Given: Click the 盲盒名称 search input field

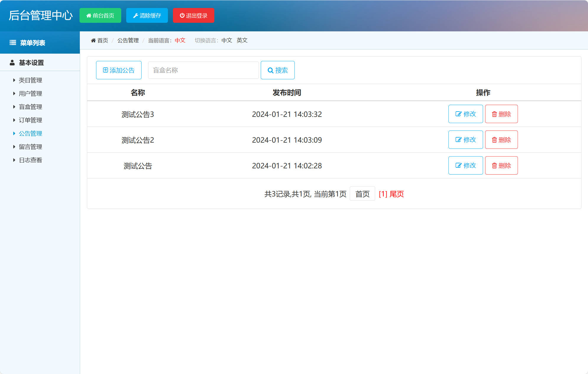Looking at the screenshot, I should tap(203, 70).
